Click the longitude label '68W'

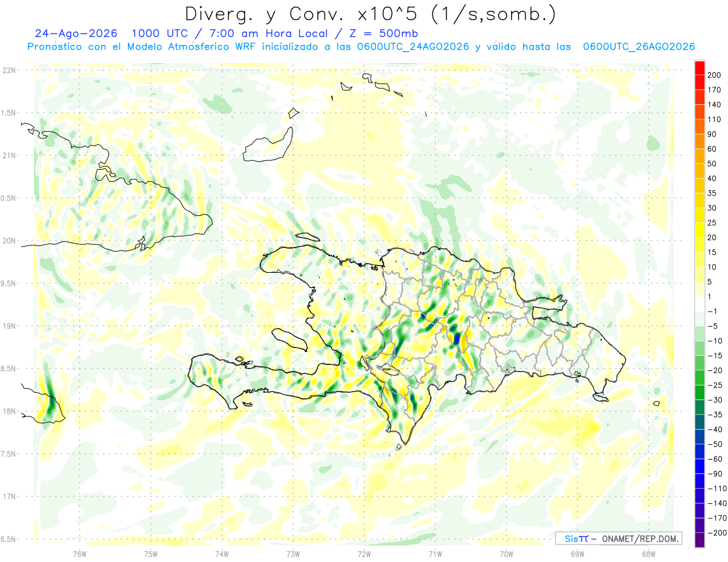click(649, 554)
